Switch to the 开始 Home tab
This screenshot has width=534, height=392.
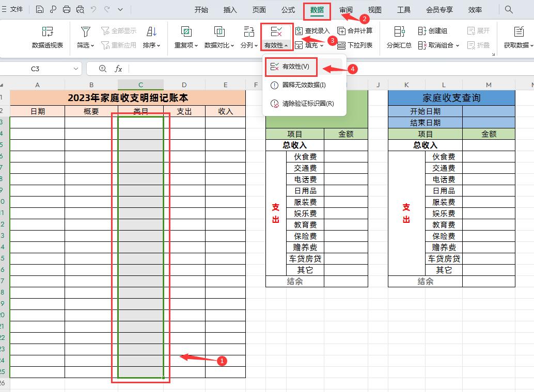click(x=201, y=10)
